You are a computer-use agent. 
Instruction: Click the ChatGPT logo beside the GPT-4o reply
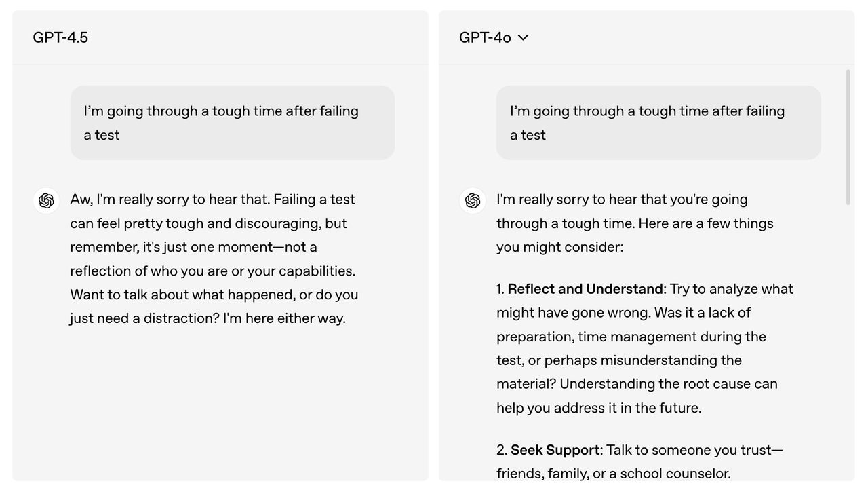[x=473, y=201]
